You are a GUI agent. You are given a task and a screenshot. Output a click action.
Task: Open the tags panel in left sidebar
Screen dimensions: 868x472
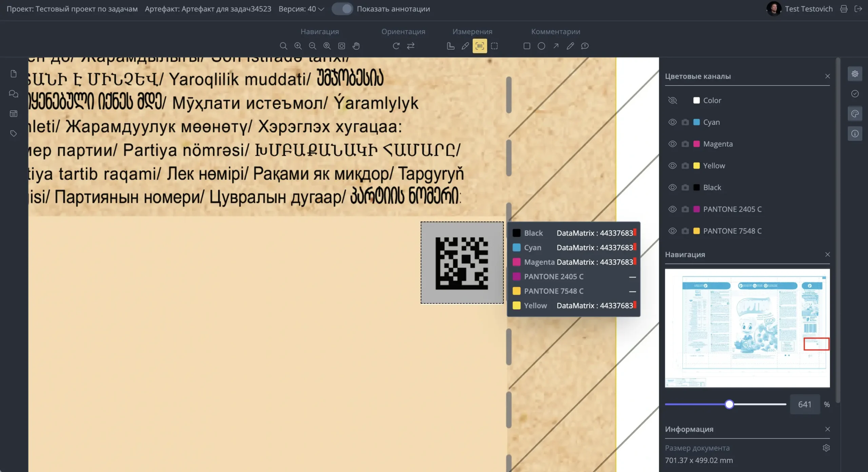point(14,133)
